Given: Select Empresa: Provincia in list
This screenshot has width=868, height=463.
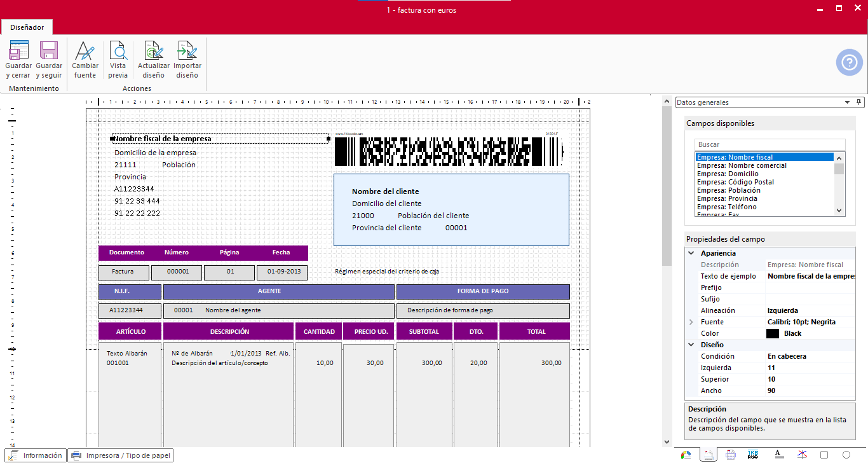Looking at the screenshot, I should pyautogui.click(x=764, y=198).
